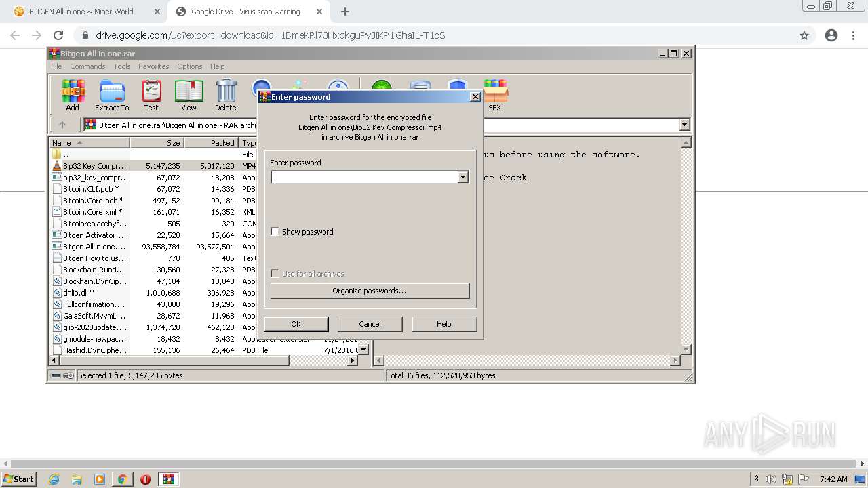Click the volume speaker tray icon

[x=771, y=479]
